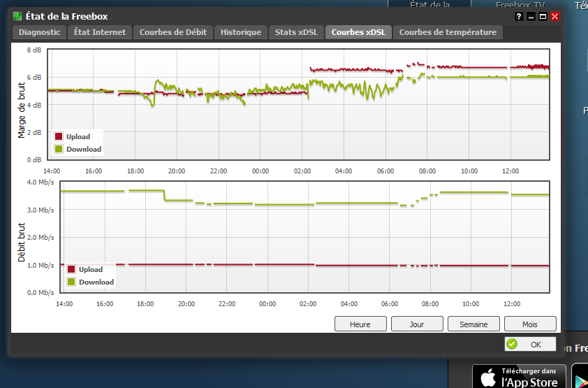The image size is (588, 388).
Task: Show the Semaine time range
Action: pos(473,324)
